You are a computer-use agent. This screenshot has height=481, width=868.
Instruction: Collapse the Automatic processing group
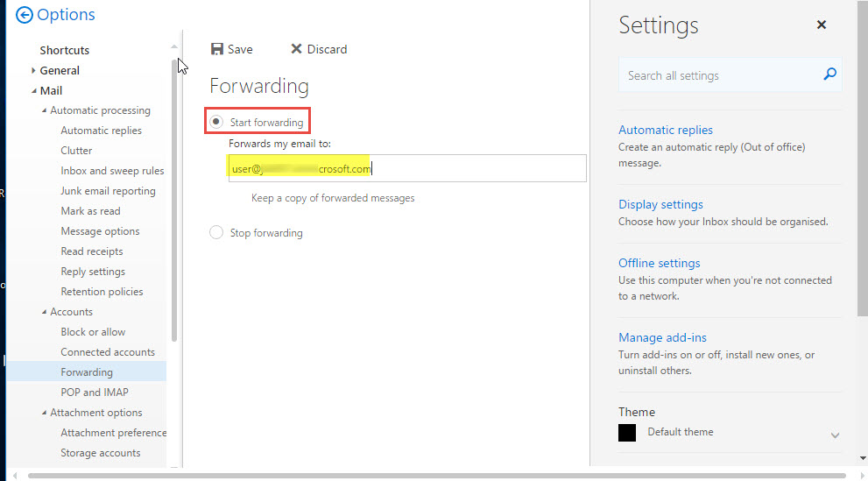(45, 110)
